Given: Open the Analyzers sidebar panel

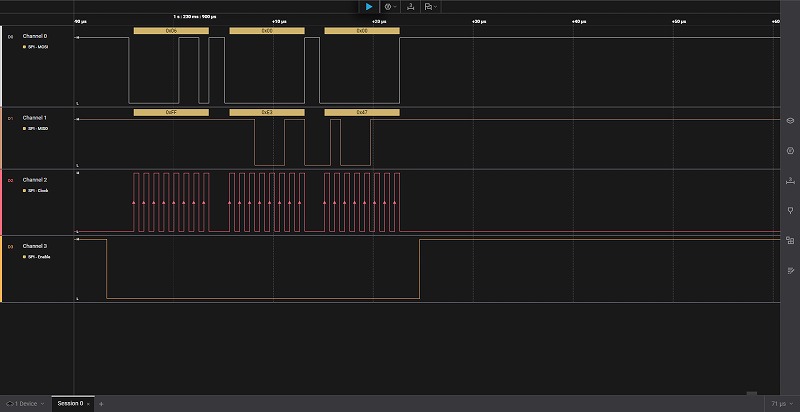Looking at the screenshot, I should 790,149.
